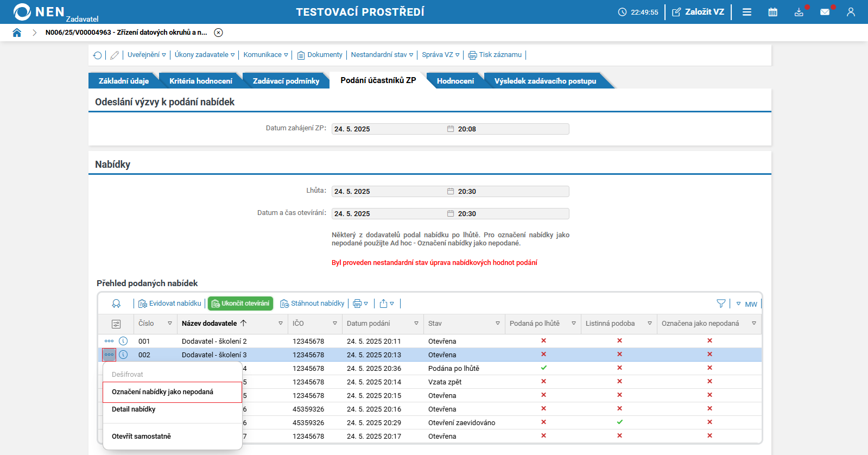
Task: Expand the Nestandardní stav dropdown
Action: click(x=382, y=55)
